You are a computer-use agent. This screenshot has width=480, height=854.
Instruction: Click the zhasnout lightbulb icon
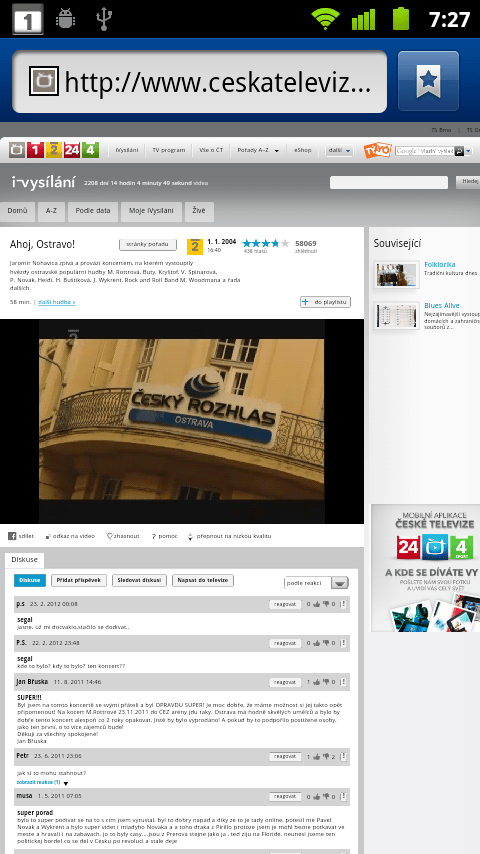[109, 536]
